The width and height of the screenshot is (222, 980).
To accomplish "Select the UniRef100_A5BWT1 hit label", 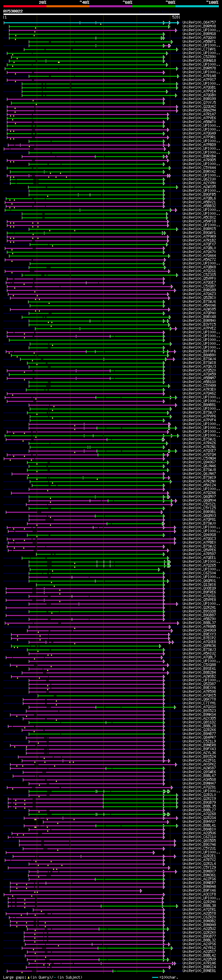I will point(199,41).
